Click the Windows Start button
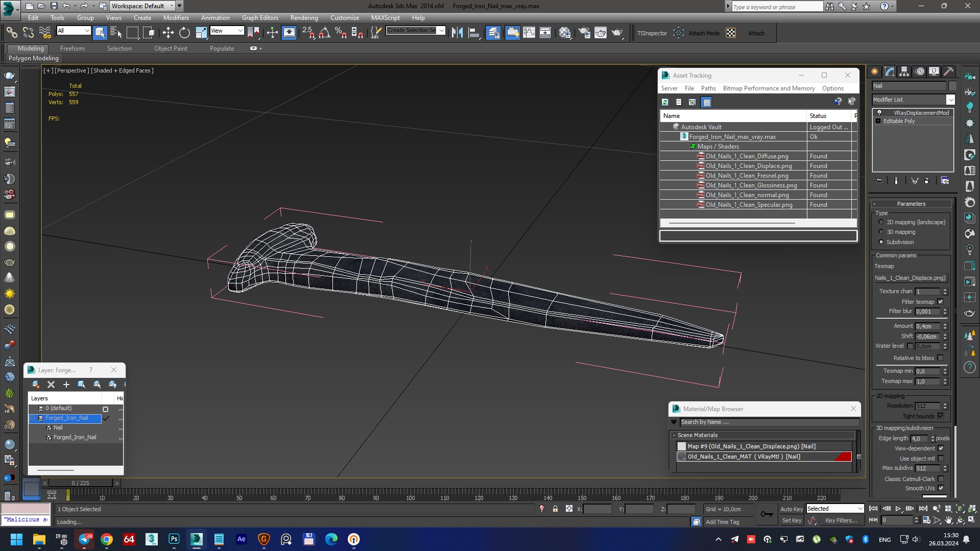This screenshot has width=980, height=551. [x=16, y=539]
